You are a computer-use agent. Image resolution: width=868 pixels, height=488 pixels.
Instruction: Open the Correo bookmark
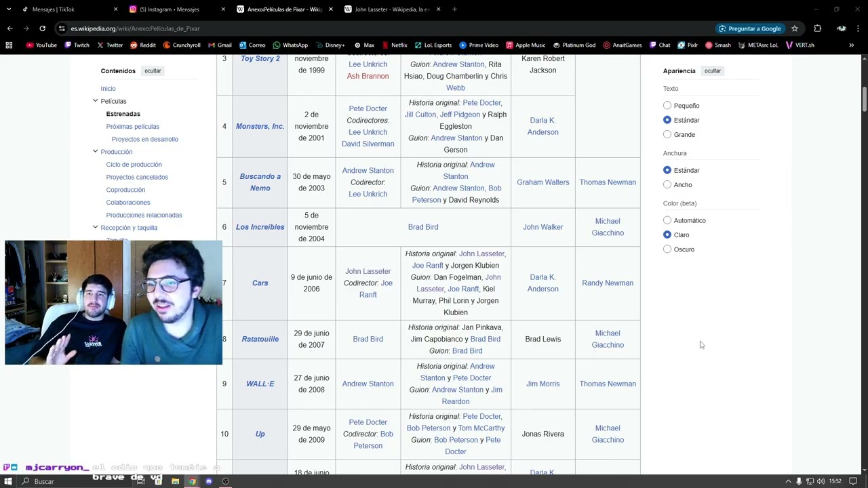coord(252,45)
